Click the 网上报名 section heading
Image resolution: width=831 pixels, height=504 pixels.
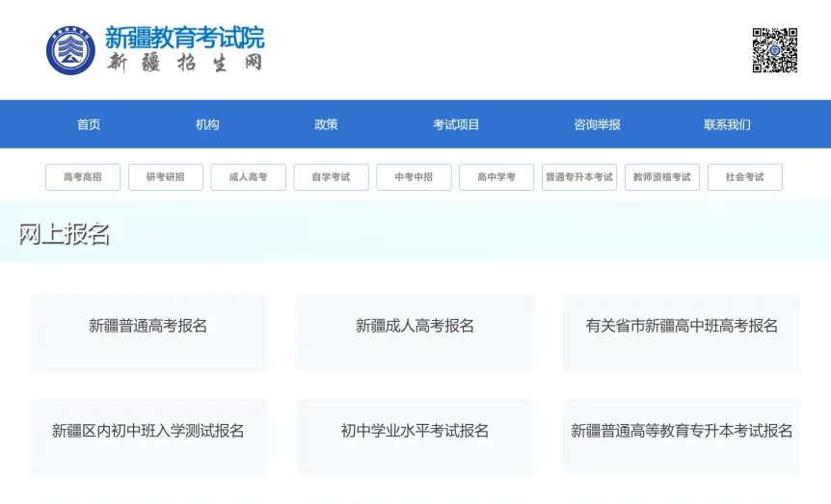click(x=64, y=233)
